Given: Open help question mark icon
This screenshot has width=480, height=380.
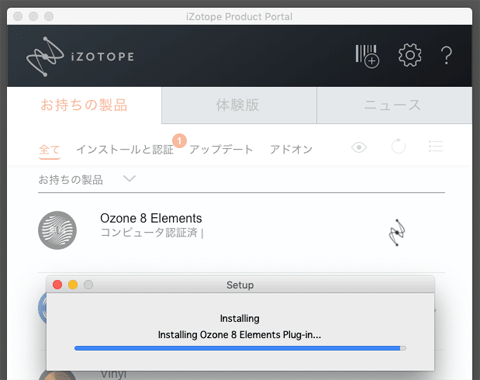Looking at the screenshot, I should click(446, 55).
